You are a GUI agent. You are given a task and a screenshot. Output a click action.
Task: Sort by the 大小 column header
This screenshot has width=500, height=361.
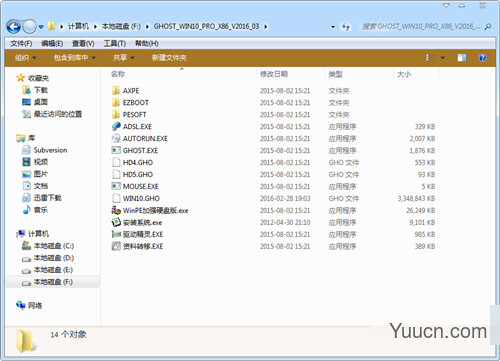(x=404, y=74)
